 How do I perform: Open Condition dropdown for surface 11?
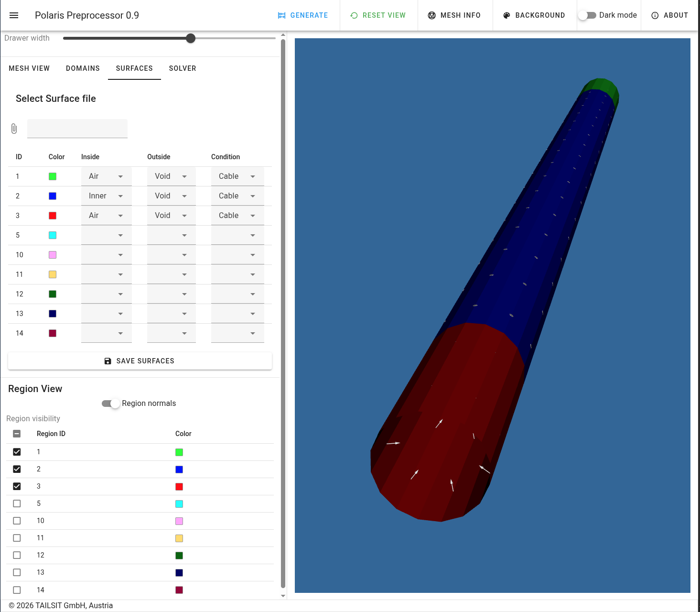[237, 274]
